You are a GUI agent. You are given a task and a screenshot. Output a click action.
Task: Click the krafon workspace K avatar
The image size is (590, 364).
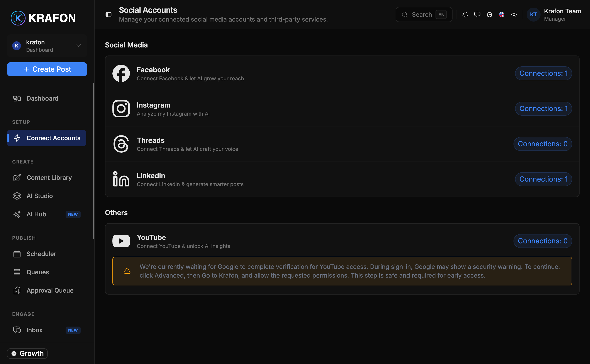click(16, 46)
